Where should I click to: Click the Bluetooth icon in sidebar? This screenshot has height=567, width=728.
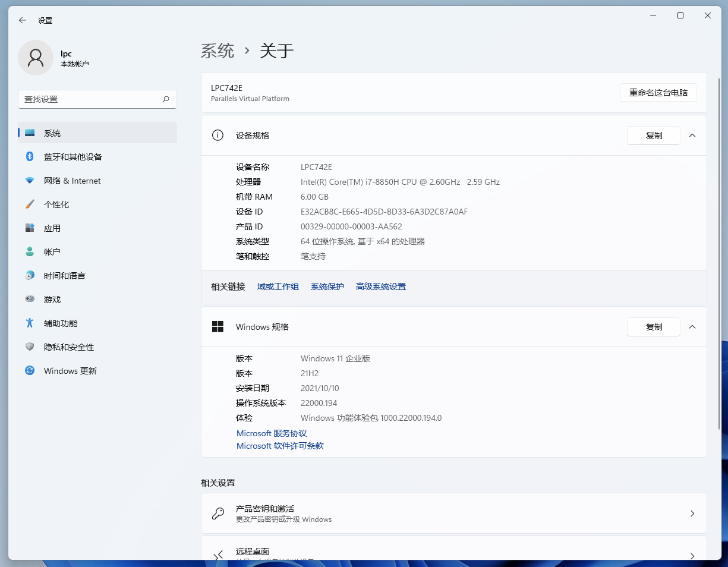coord(30,157)
